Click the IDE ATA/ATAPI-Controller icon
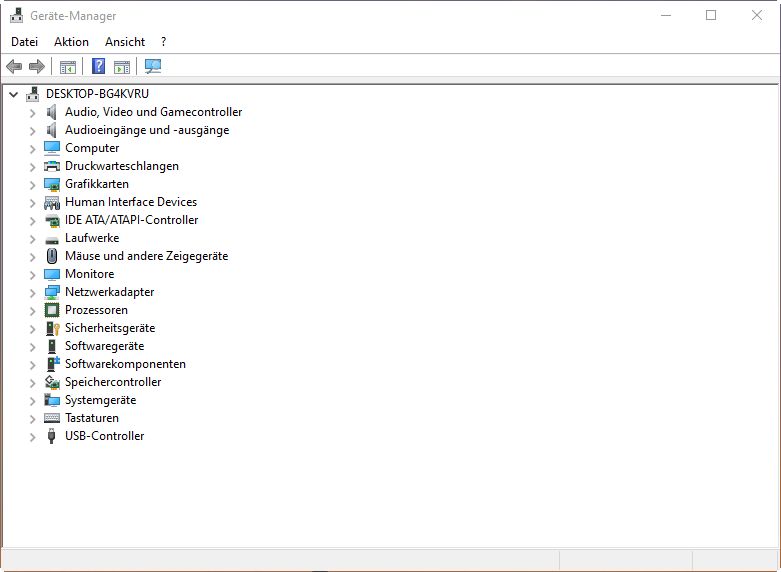Viewport: 781px width, 572px height. (52, 220)
